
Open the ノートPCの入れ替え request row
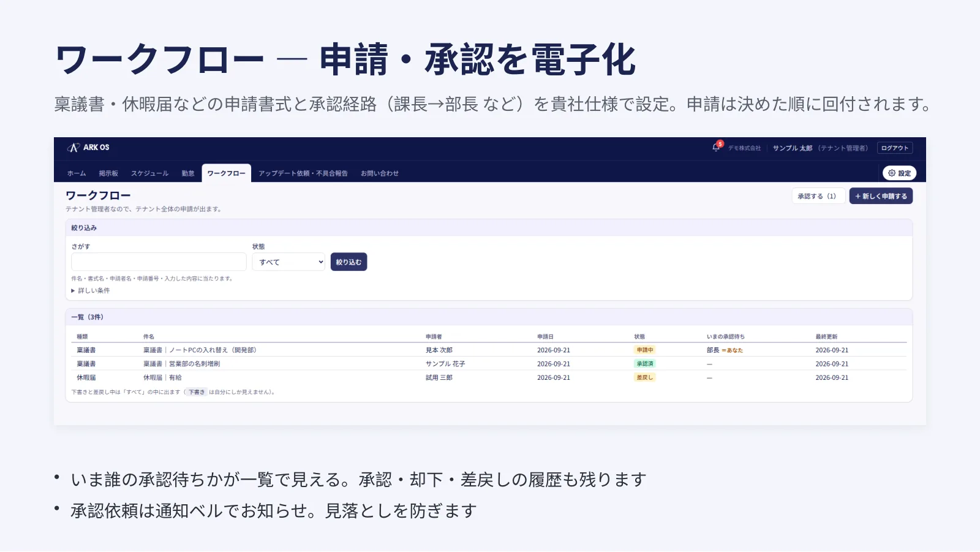pyautogui.click(x=489, y=350)
